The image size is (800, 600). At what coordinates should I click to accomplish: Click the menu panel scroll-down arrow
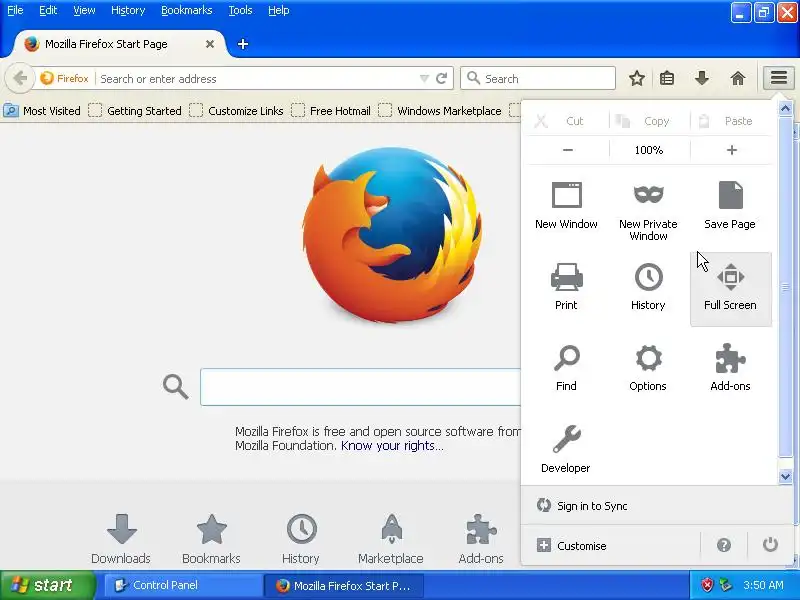coord(785,476)
